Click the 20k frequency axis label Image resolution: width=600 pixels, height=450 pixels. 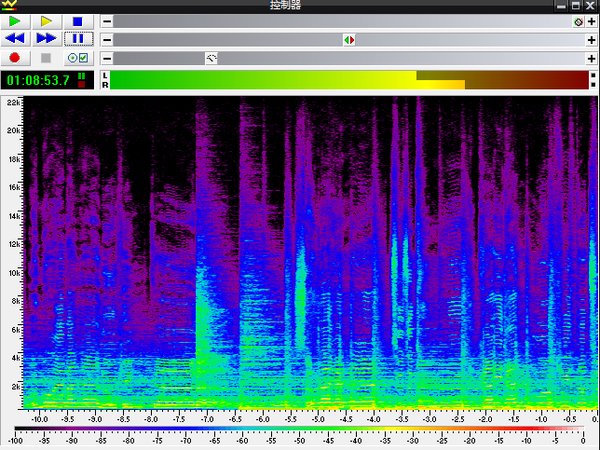click(x=13, y=131)
